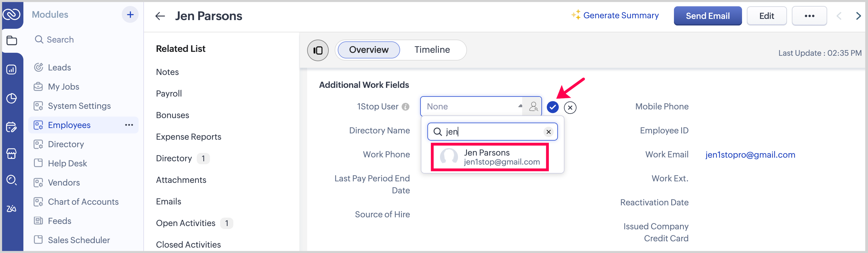The width and height of the screenshot is (868, 253).
Task: Add a new module with plus icon
Action: tap(130, 14)
